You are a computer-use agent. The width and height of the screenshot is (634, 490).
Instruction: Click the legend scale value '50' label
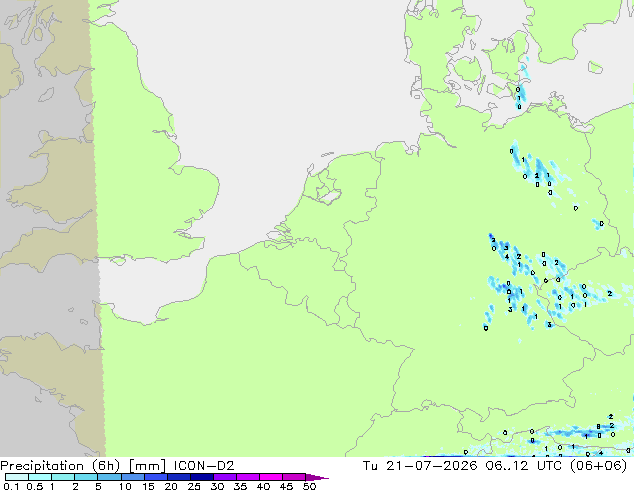pos(309,486)
